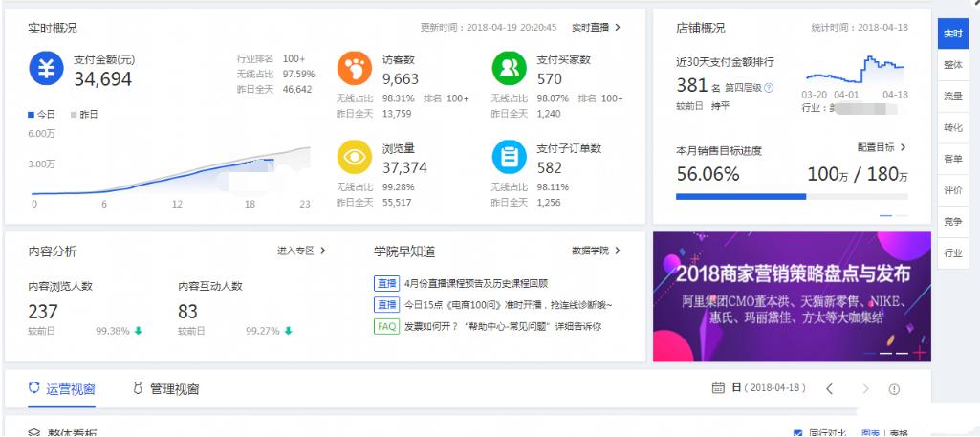This screenshot has width=980, height=437.
Task: Switch to the 管理视窗 tab
Action: [x=166, y=389]
